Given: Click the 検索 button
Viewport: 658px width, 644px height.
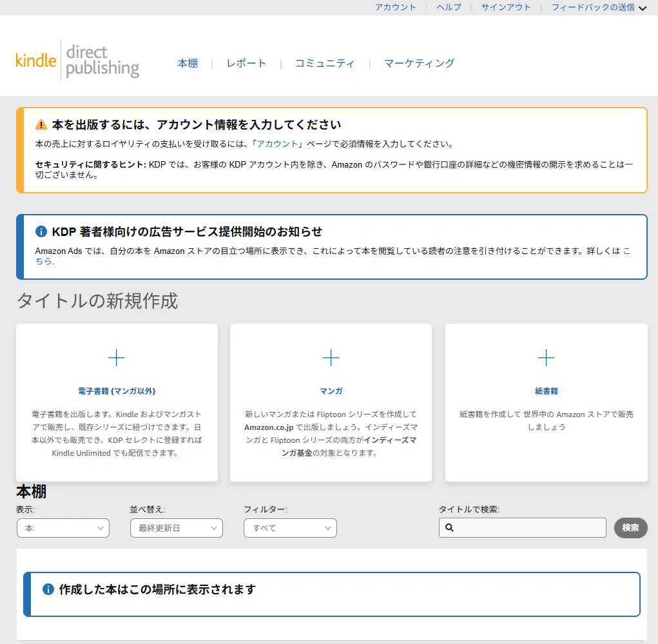Looking at the screenshot, I should click(631, 528).
